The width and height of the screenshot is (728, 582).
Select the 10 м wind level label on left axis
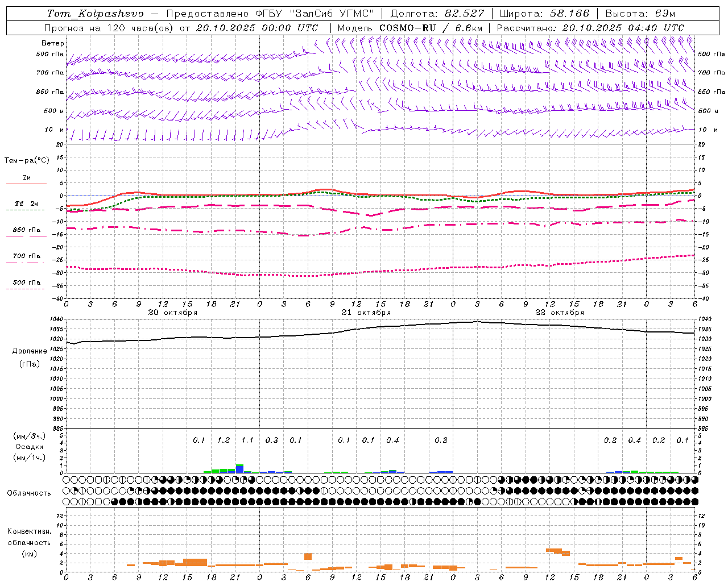pos(55,130)
